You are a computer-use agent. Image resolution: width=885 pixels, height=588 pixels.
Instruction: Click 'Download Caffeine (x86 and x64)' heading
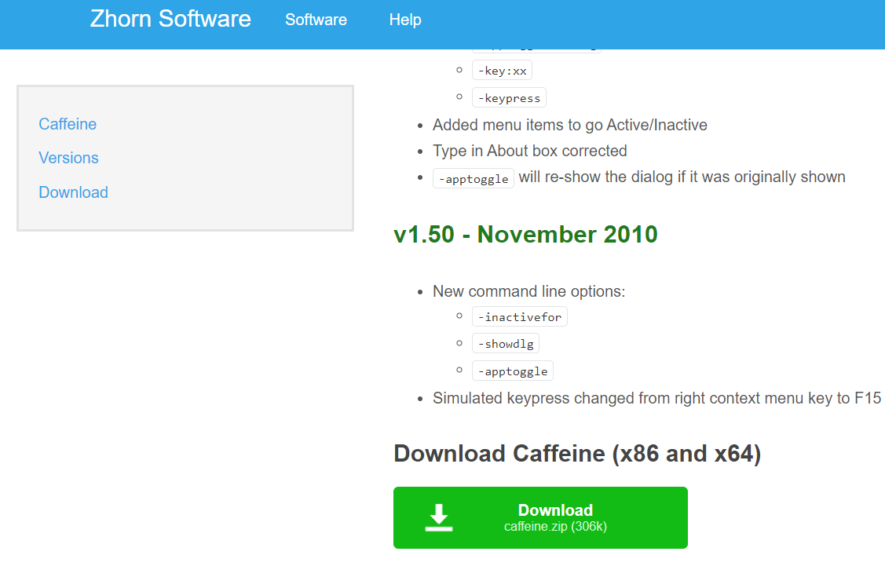coord(577,454)
